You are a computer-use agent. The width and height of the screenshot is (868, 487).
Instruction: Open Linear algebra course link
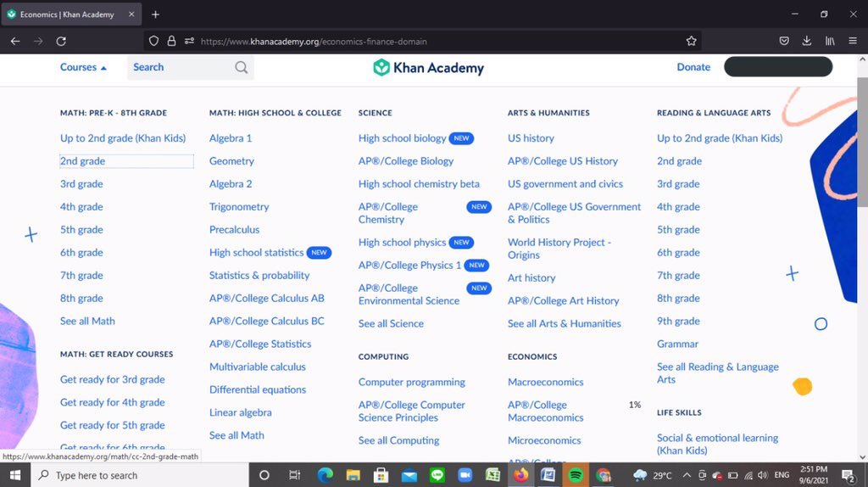click(x=240, y=412)
